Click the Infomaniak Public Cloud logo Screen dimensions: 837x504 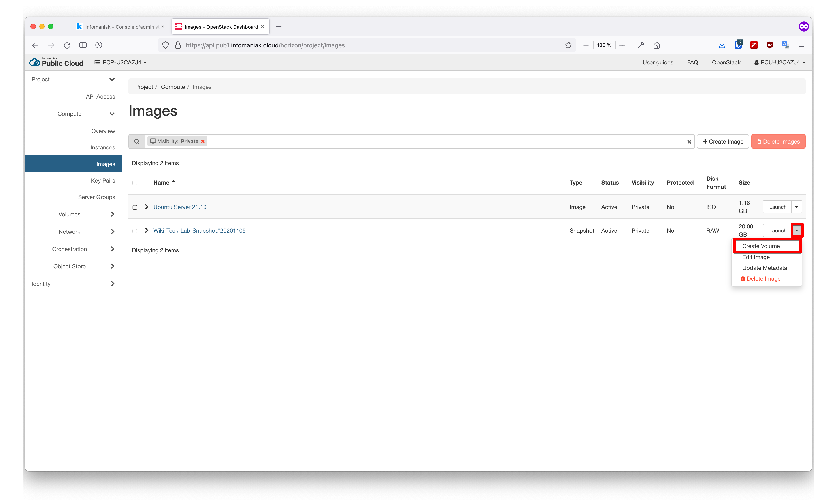tap(56, 62)
